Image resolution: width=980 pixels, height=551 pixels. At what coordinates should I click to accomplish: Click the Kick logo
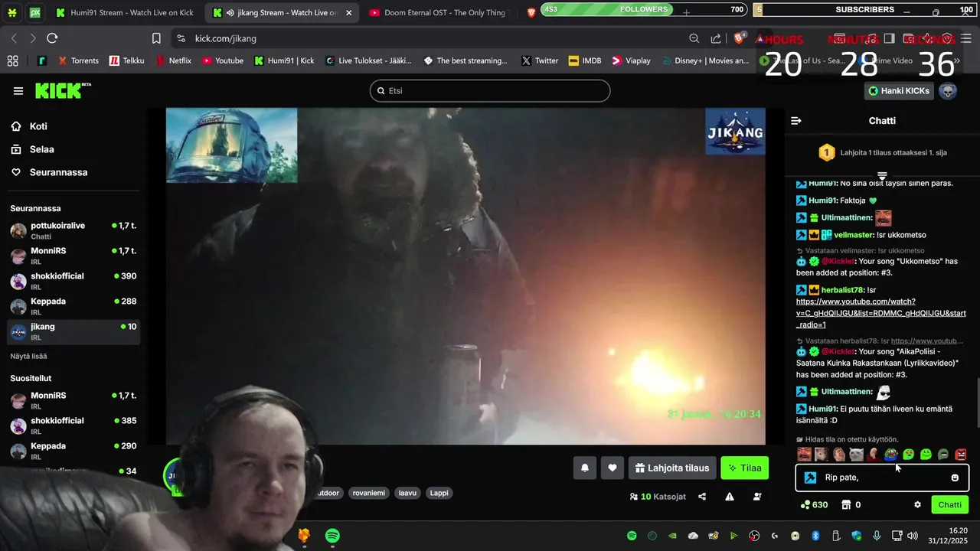click(63, 90)
